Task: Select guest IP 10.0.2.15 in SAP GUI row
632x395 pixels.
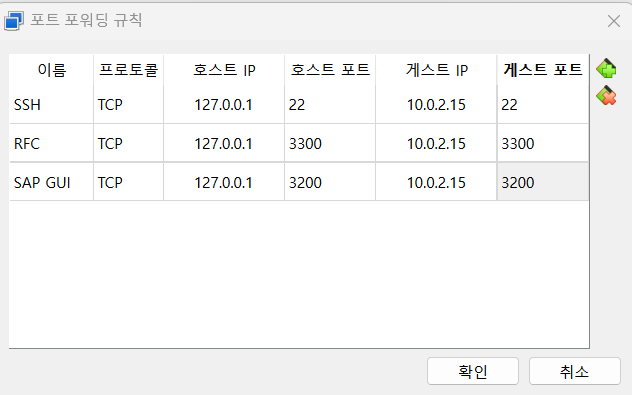Action: pyautogui.click(x=436, y=182)
